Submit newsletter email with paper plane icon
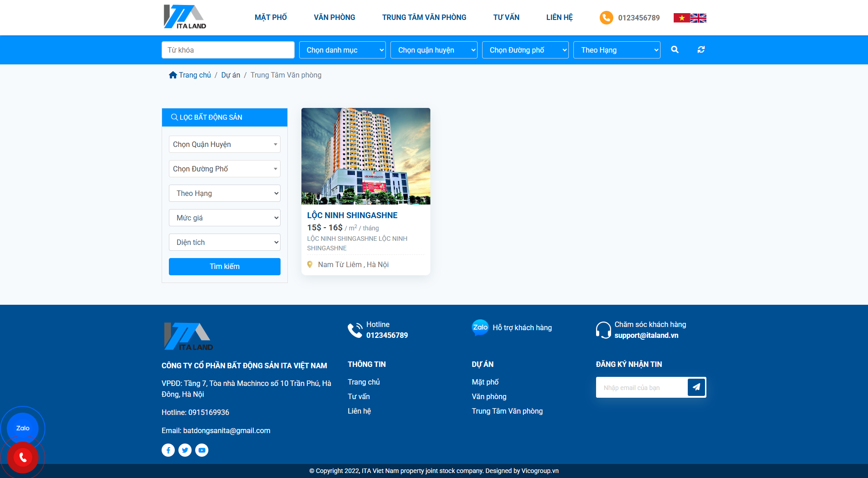Image resolution: width=868 pixels, height=478 pixels. pos(696,387)
